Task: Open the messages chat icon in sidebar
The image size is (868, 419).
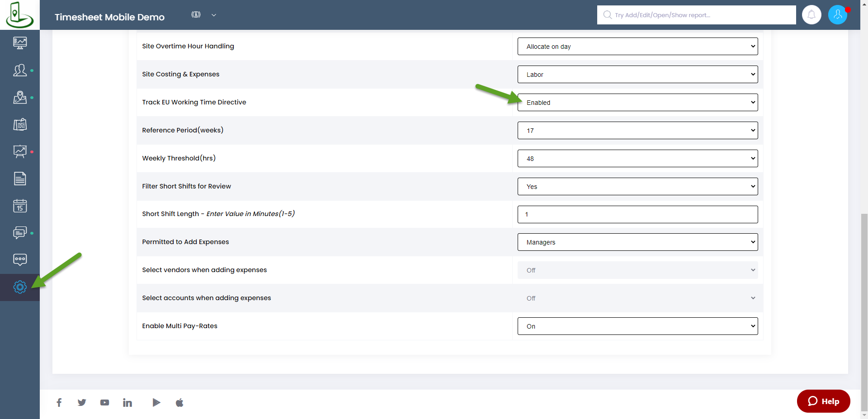Action: tap(20, 233)
